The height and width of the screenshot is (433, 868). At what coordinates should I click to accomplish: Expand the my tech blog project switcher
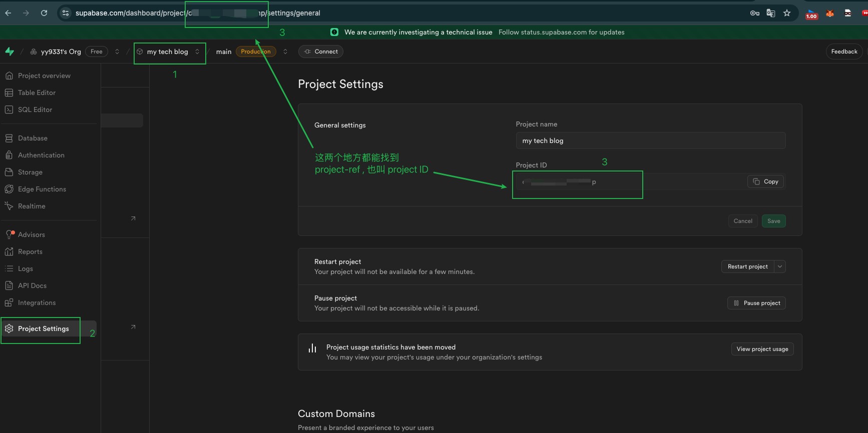(x=197, y=51)
